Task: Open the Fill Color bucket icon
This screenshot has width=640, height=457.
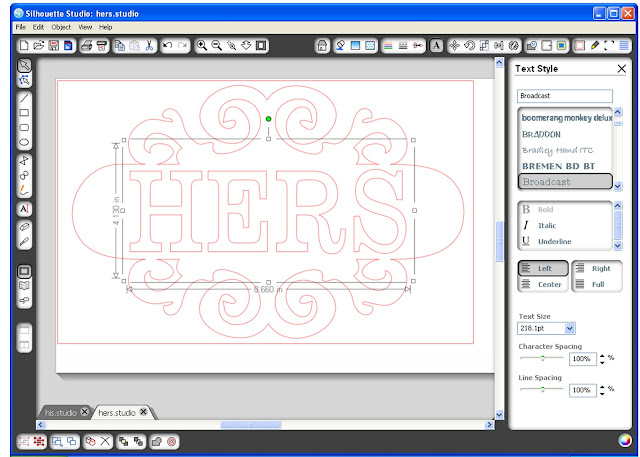Action: (340, 45)
